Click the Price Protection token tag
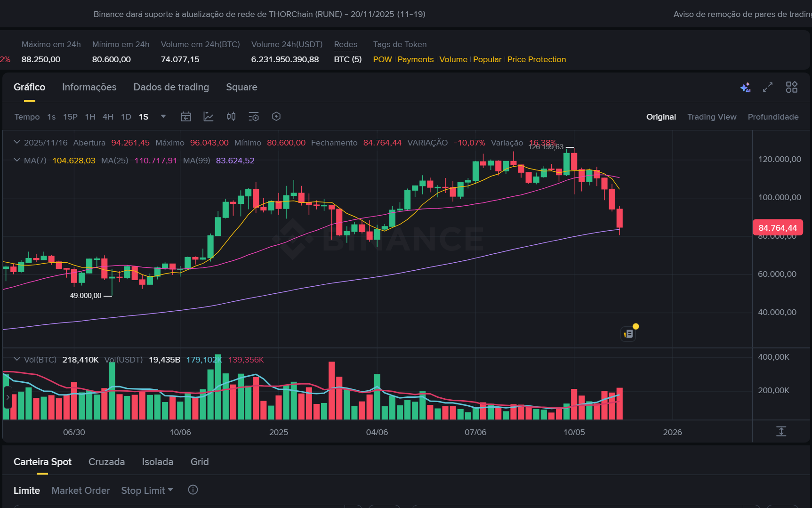Image resolution: width=812 pixels, height=508 pixels. coord(536,59)
